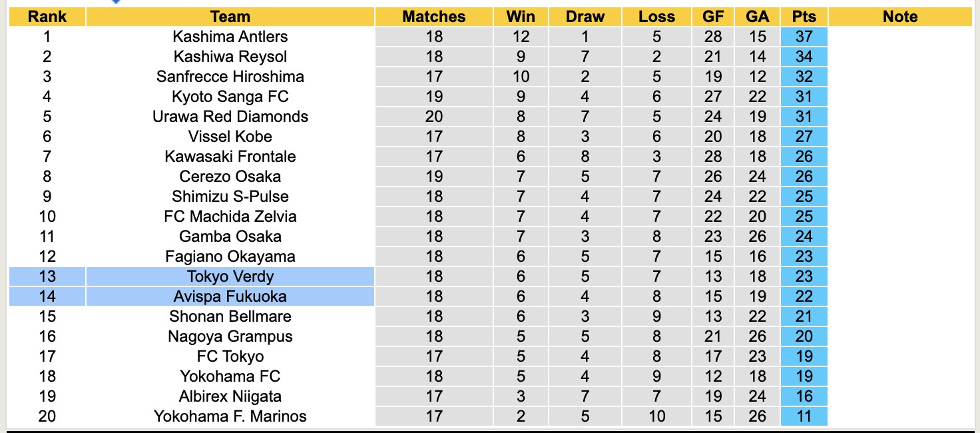Click Kashima Antlers' 37 points cell
Viewport: 980px width, 433px height.
pyautogui.click(x=804, y=37)
